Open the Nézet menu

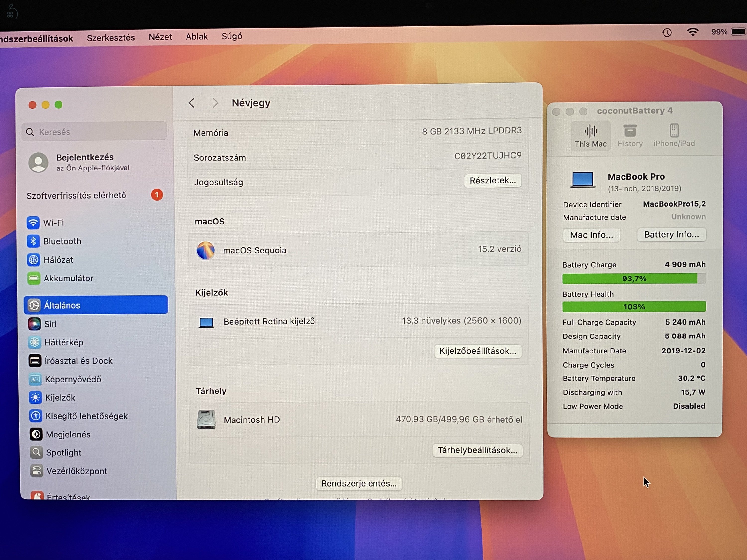[x=160, y=37]
